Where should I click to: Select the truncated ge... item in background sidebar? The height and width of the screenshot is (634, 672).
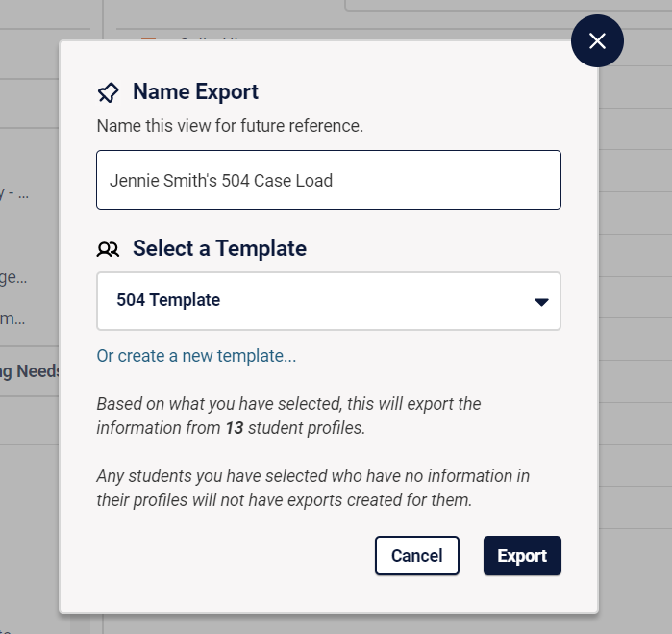[13, 277]
